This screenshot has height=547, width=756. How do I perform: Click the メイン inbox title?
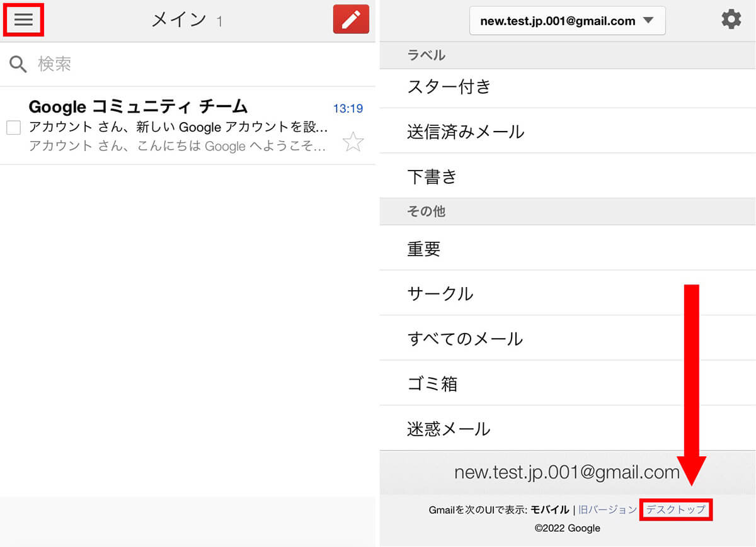[x=179, y=20]
